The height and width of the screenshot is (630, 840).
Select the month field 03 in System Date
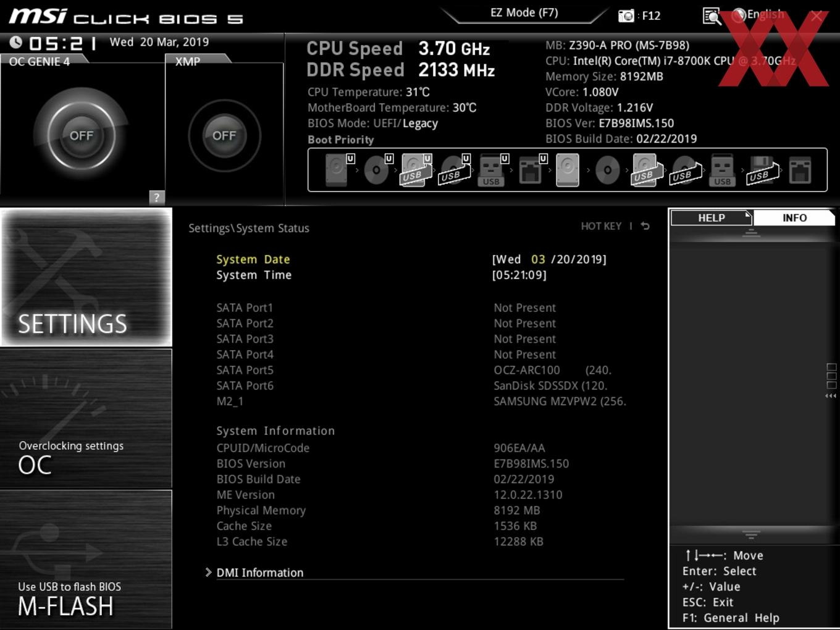pyautogui.click(x=538, y=259)
